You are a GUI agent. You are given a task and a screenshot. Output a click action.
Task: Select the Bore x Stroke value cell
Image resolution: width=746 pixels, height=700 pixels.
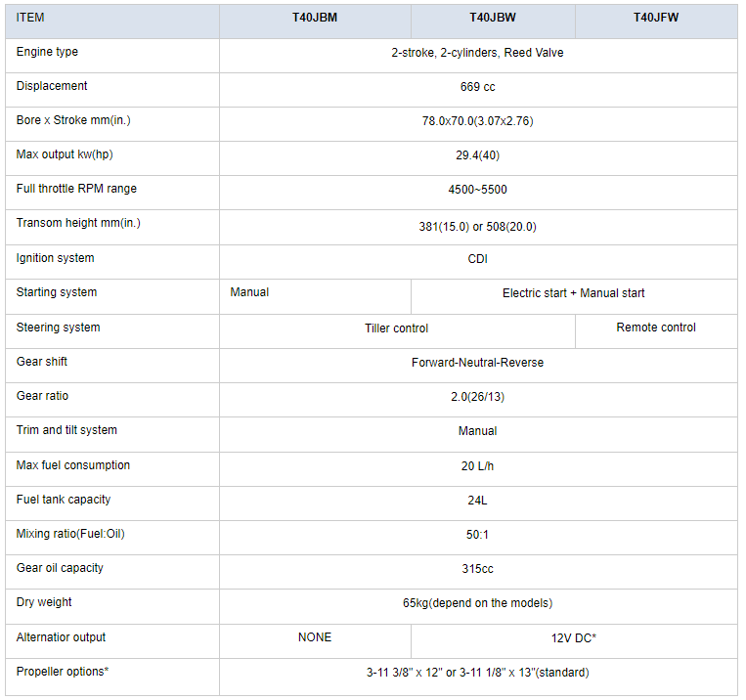click(x=478, y=124)
